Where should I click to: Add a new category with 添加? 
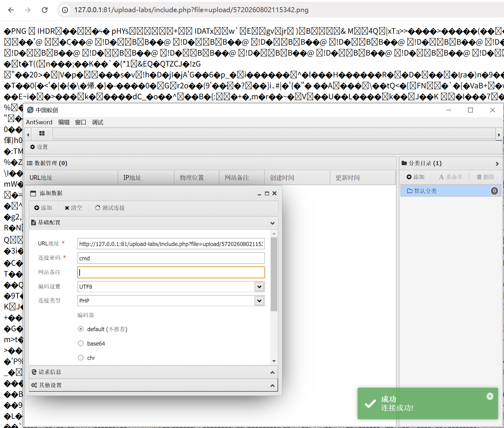416,177
